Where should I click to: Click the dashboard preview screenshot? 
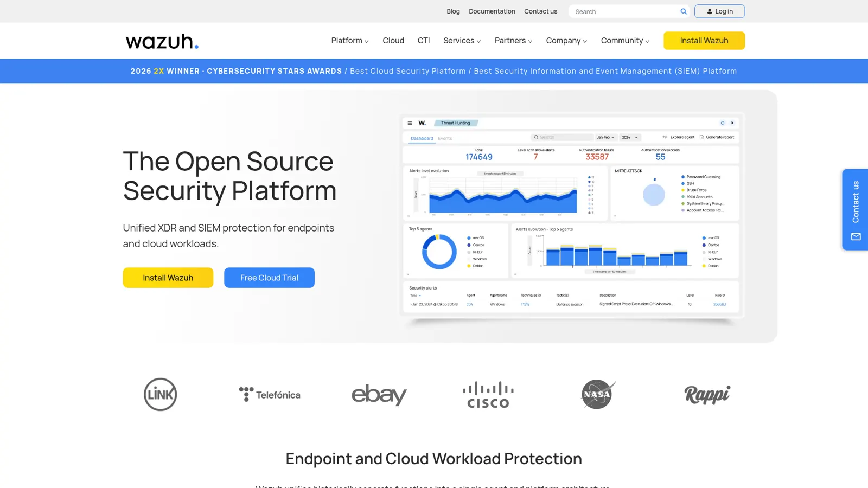click(x=572, y=215)
